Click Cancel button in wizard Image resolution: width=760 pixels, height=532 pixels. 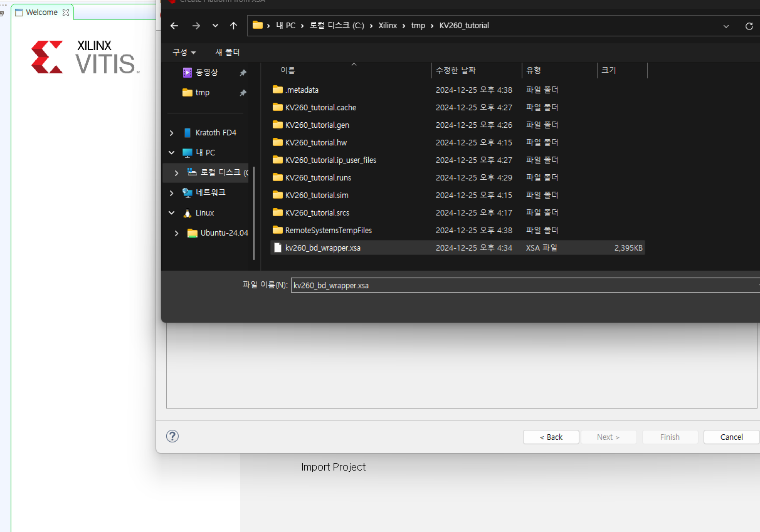[731, 437]
